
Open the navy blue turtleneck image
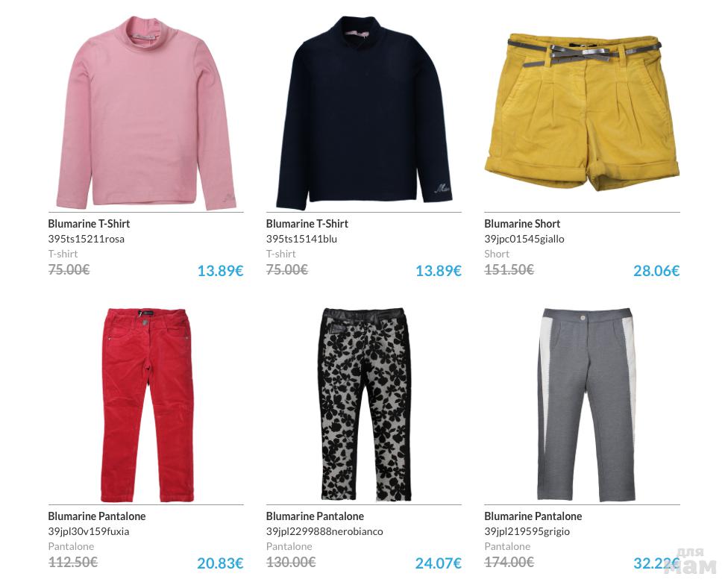click(364, 113)
